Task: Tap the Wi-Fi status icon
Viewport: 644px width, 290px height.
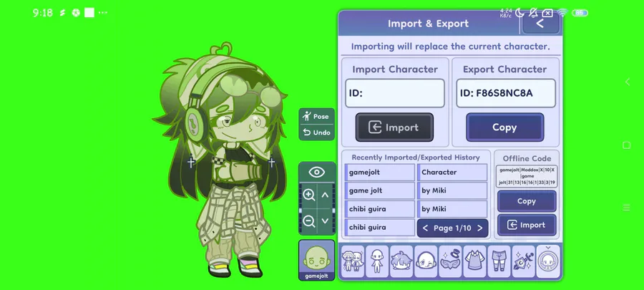Action: [562, 13]
